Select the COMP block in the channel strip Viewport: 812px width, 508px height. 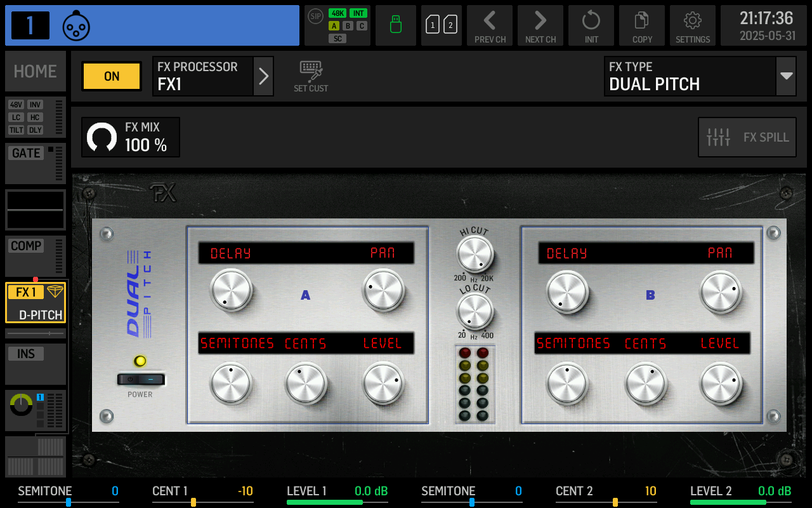click(35, 254)
